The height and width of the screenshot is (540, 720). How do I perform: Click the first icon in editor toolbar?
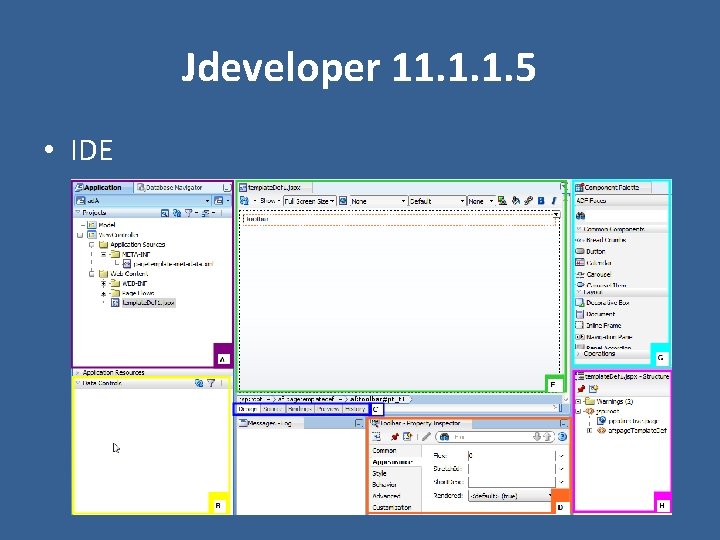pyautogui.click(x=244, y=201)
